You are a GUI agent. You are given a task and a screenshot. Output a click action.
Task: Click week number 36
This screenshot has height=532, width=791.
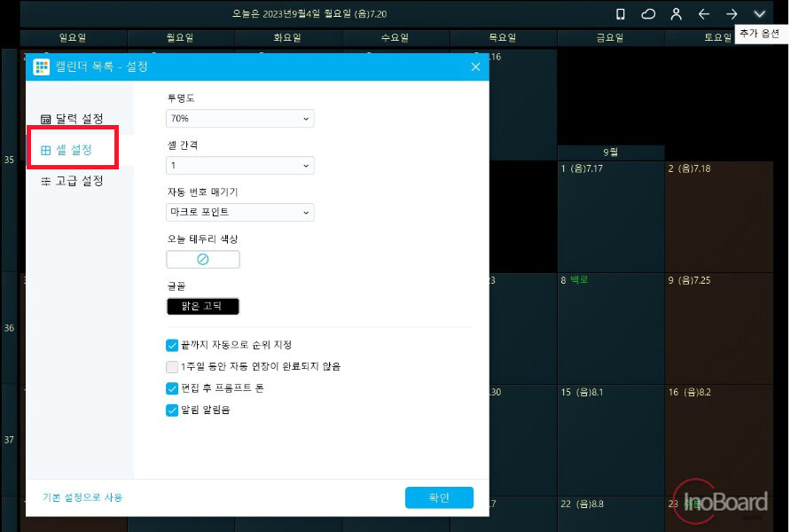(9, 328)
